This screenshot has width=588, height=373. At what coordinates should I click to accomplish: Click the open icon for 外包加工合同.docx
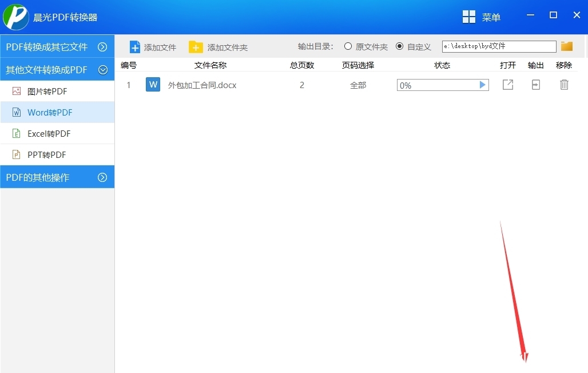tap(508, 84)
